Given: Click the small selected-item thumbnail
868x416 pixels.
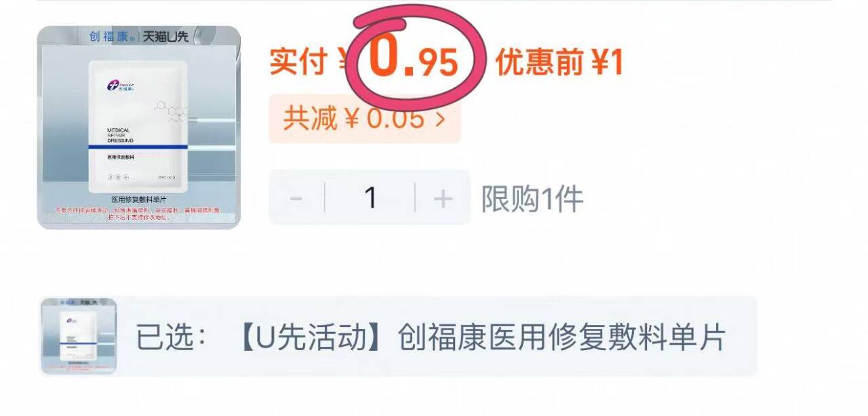Looking at the screenshot, I should pos(79,336).
